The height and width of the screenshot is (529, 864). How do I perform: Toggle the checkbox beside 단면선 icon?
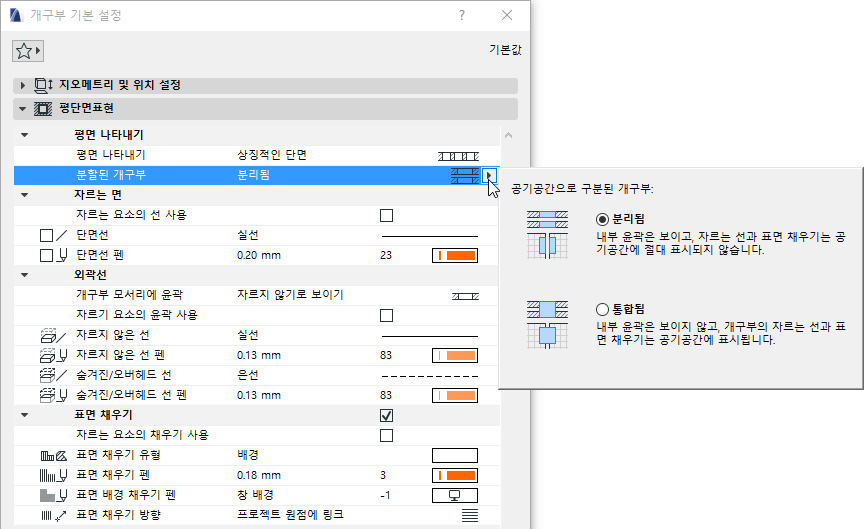click(x=46, y=236)
